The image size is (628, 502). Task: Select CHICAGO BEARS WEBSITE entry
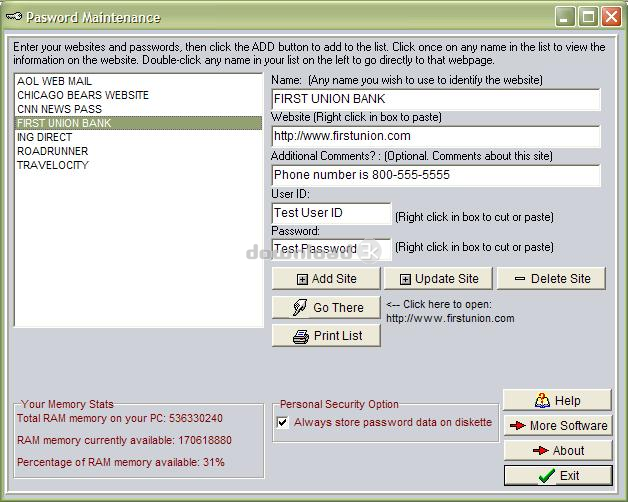pos(138,95)
